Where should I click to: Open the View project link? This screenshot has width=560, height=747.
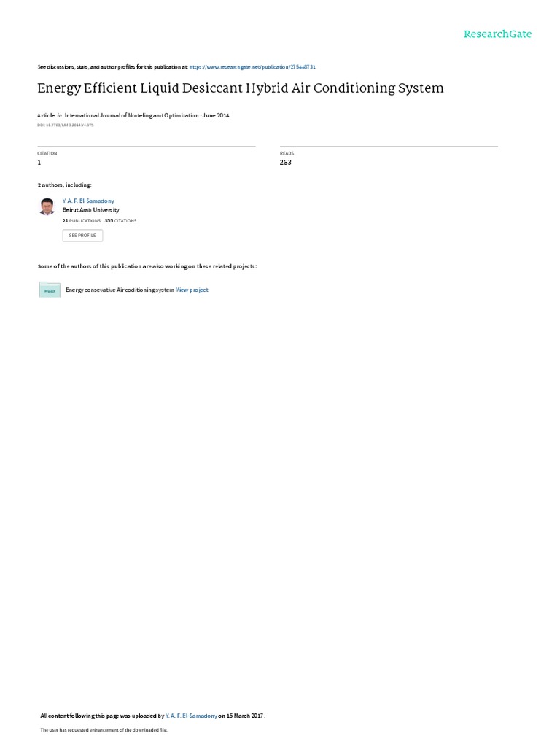tap(192, 290)
